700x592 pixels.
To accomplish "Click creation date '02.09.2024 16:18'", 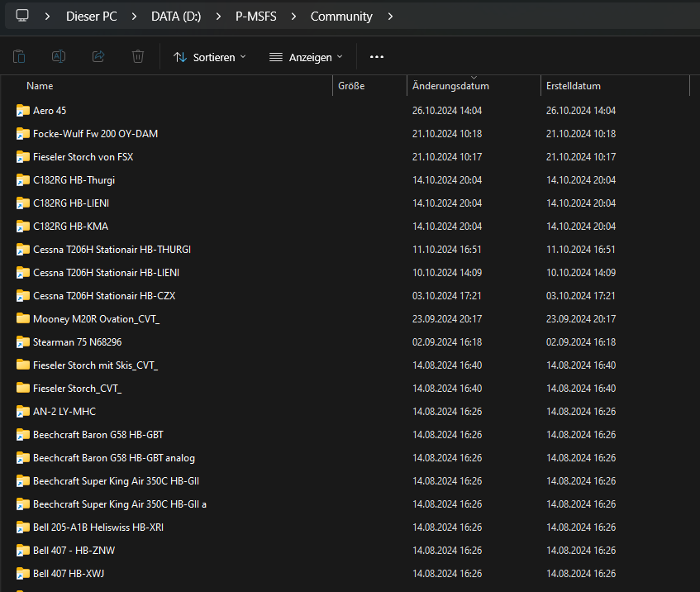I will click(581, 342).
